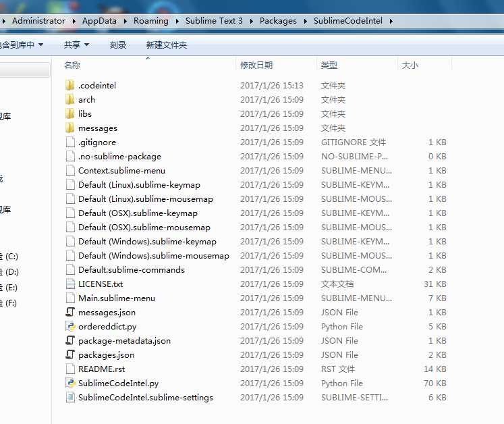Open the 共享 dropdown menu

(x=76, y=45)
